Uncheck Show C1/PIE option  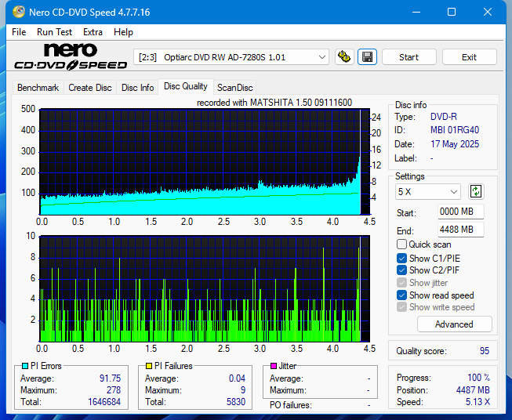pos(402,258)
